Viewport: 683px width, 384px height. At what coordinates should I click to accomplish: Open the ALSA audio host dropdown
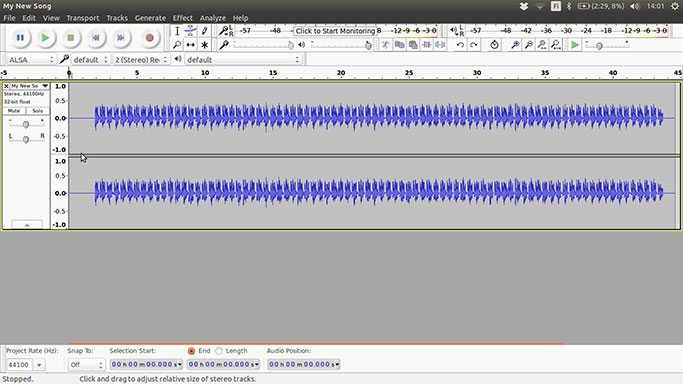[31, 60]
